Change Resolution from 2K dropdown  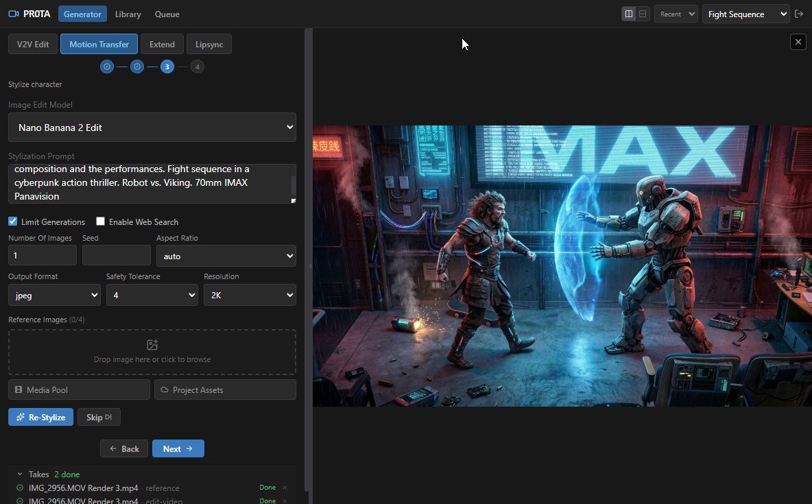(x=250, y=295)
